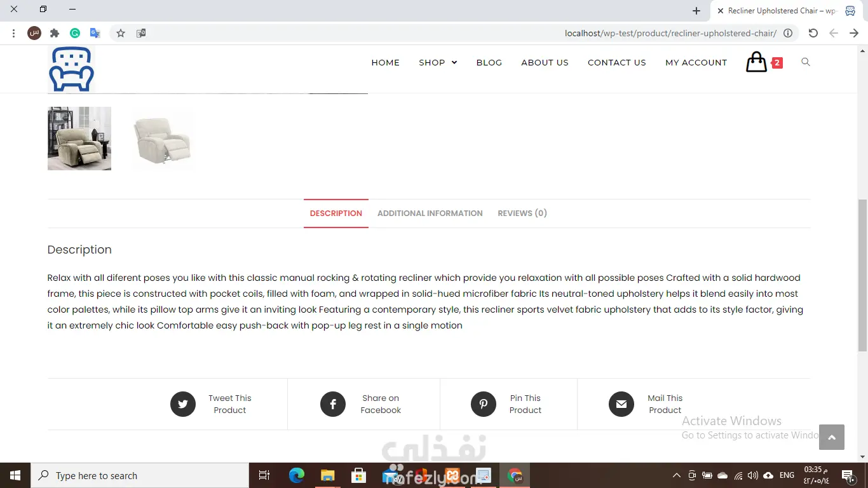Expand the SHOP dropdown menu
The height and width of the screenshot is (488, 868).
[x=438, y=62]
